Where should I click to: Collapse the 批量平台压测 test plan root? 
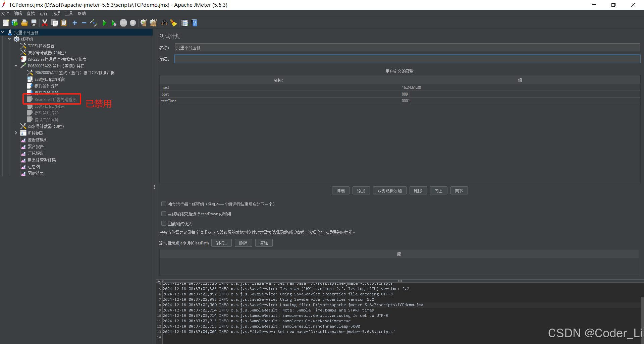pos(3,33)
